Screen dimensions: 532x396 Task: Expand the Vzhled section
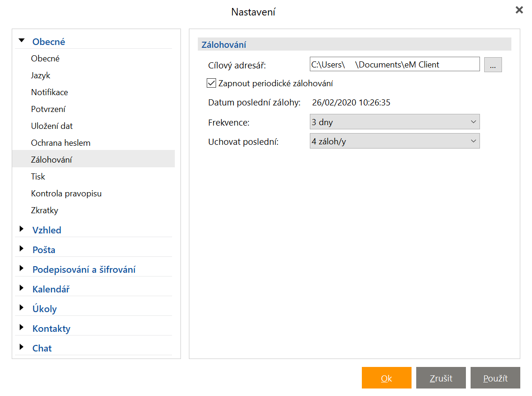coord(22,229)
